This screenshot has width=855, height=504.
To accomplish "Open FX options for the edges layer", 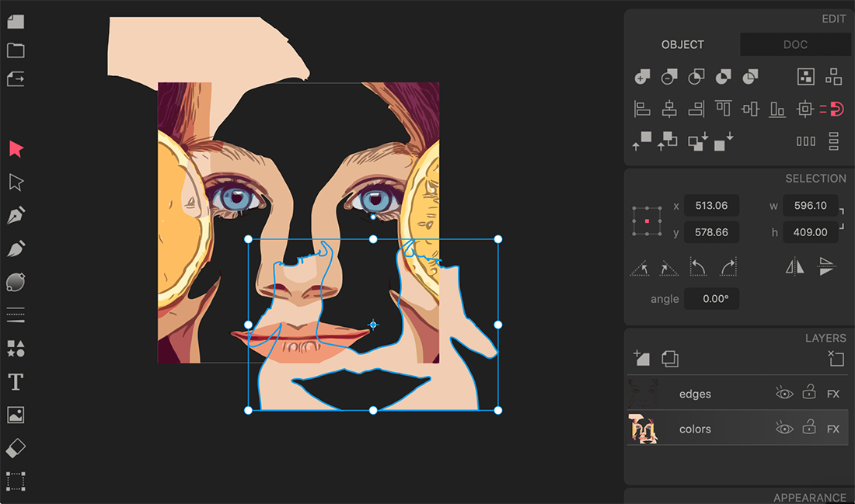I will (x=833, y=394).
